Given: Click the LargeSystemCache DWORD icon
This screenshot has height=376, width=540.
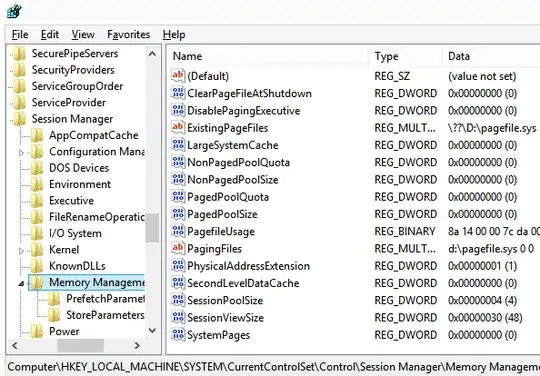Looking at the screenshot, I should click(x=178, y=145).
